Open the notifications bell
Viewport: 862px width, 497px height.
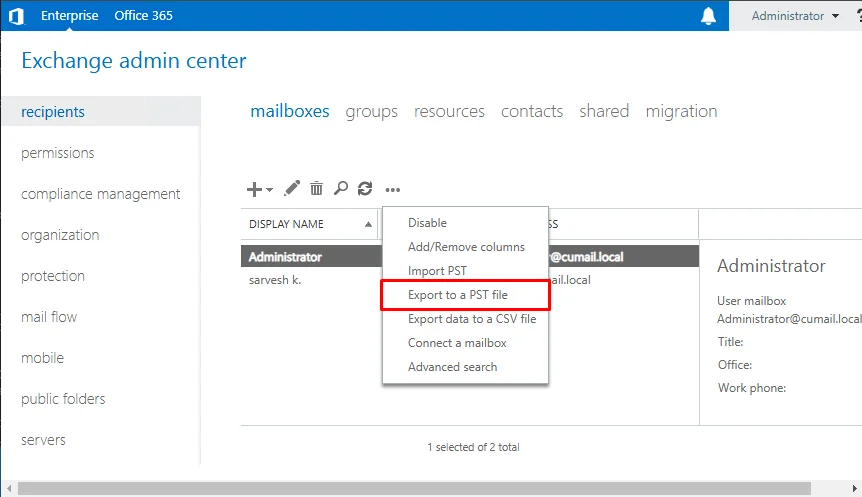point(708,16)
